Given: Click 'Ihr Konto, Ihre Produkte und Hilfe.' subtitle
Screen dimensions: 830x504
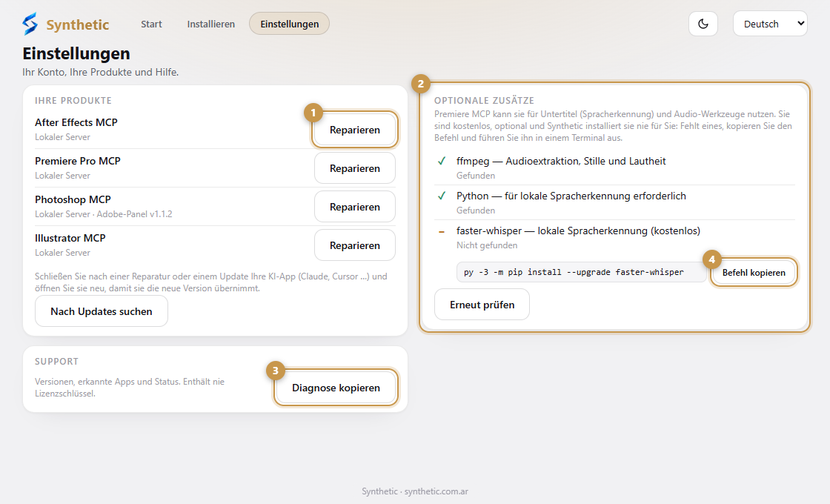Looking at the screenshot, I should click(x=101, y=72).
